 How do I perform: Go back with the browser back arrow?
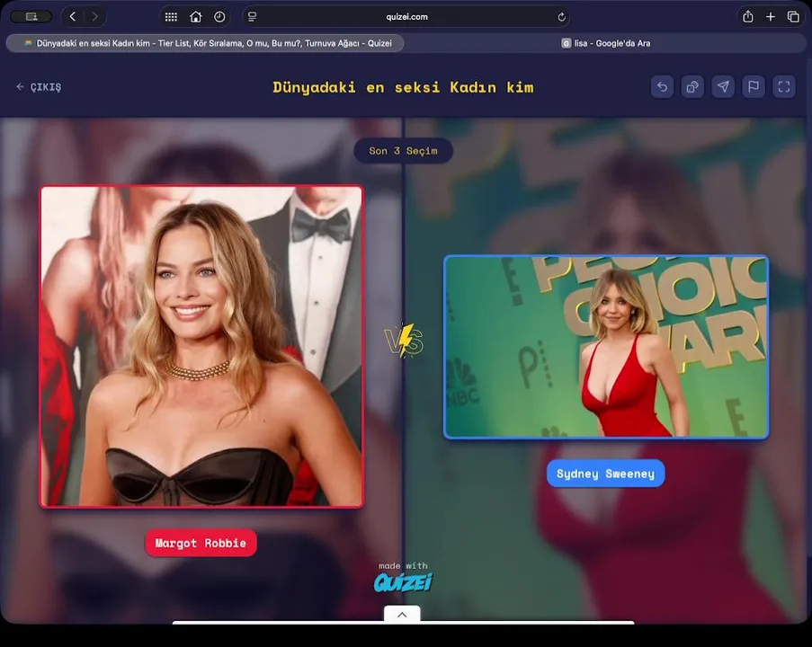tap(73, 16)
